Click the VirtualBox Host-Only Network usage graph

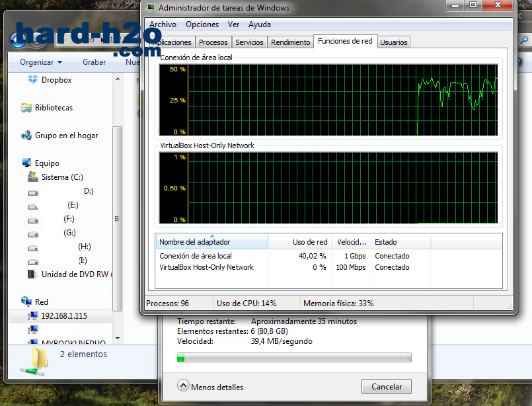point(328,188)
